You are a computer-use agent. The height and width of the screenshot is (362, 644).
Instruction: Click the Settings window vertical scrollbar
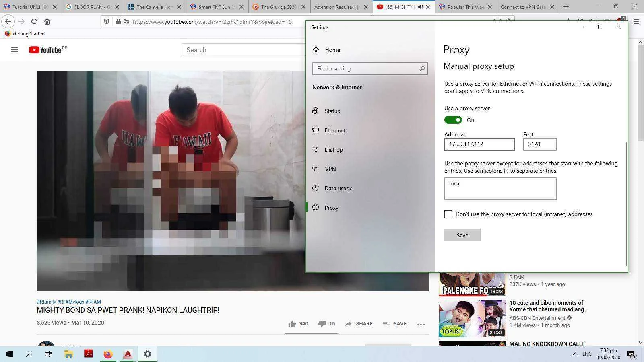[626, 204]
